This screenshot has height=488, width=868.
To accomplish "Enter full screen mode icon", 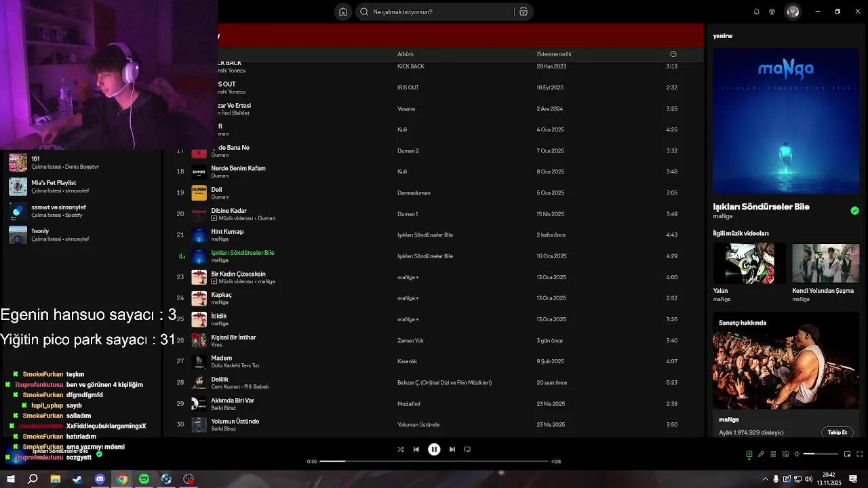I will pos(860,454).
